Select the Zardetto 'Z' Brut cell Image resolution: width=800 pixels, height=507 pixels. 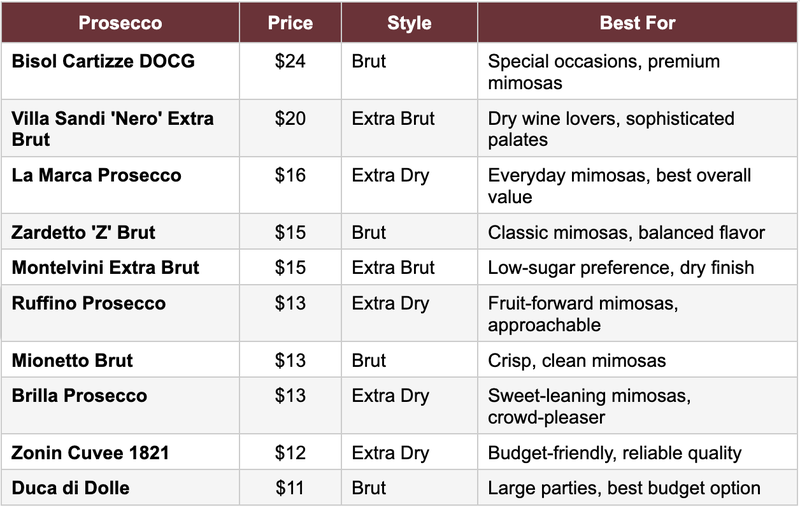pyautogui.click(x=84, y=233)
